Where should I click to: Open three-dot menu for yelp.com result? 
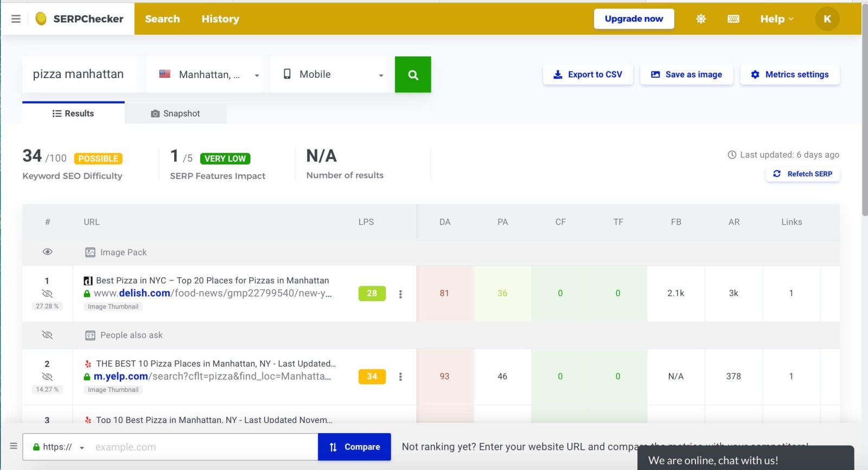[x=400, y=377]
